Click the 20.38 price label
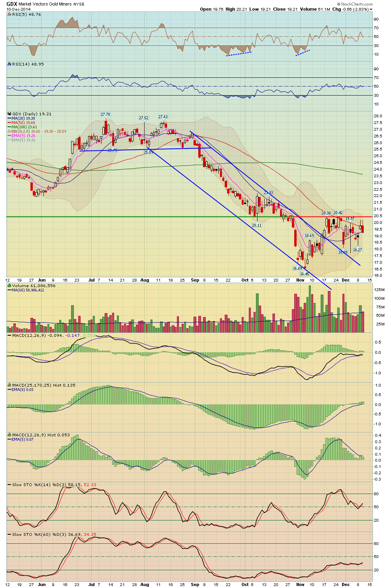 point(326,213)
